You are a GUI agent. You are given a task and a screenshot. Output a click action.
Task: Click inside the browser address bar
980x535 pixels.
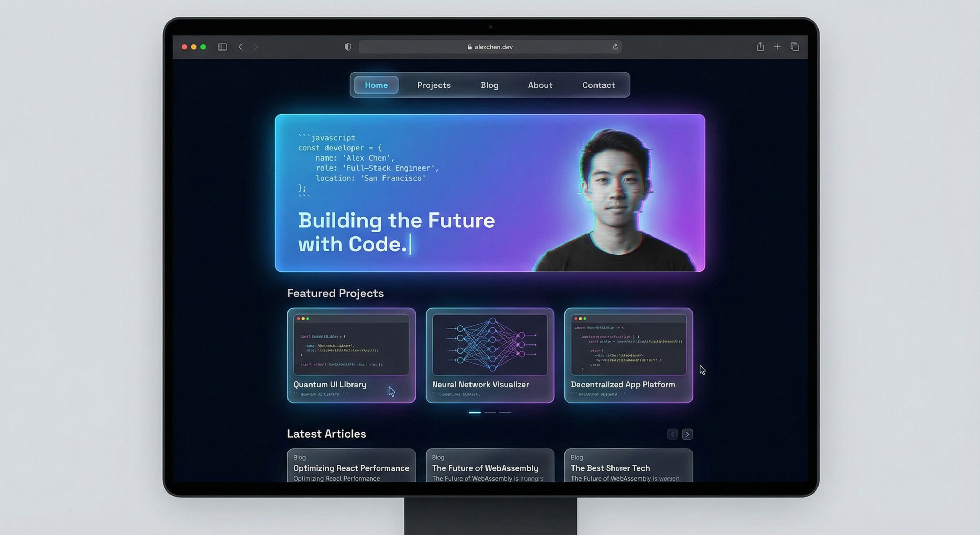click(532, 46)
